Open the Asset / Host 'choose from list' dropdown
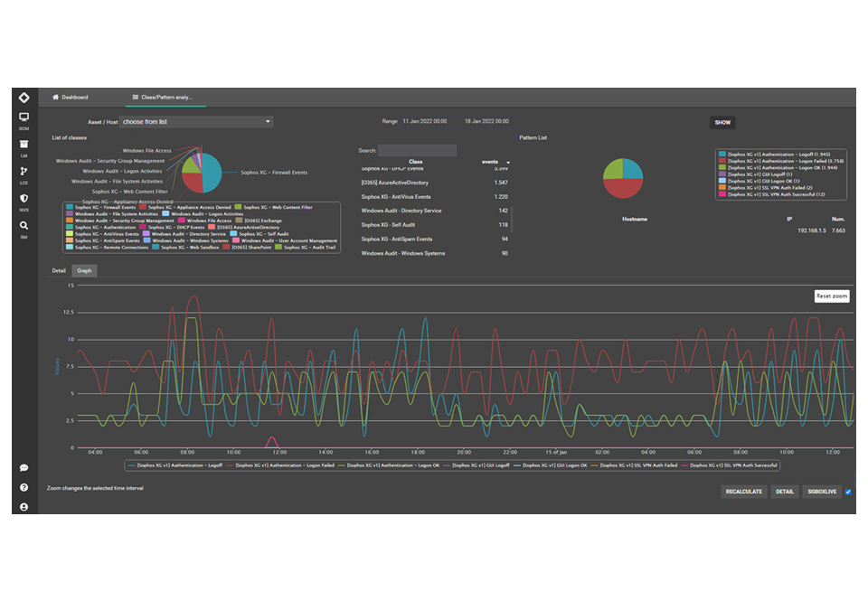Viewport: 868px width, 601px height. click(196, 122)
